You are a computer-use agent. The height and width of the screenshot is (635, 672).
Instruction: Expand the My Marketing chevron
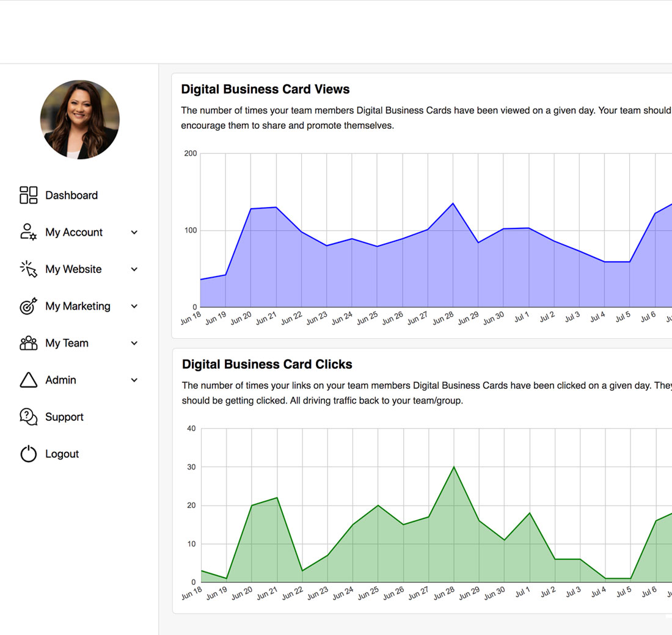[x=134, y=306]
